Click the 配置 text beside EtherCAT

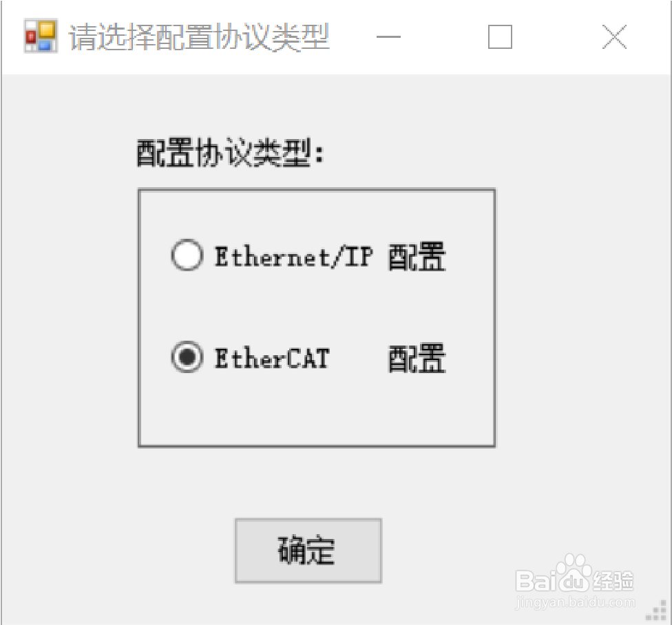point(417,358)
